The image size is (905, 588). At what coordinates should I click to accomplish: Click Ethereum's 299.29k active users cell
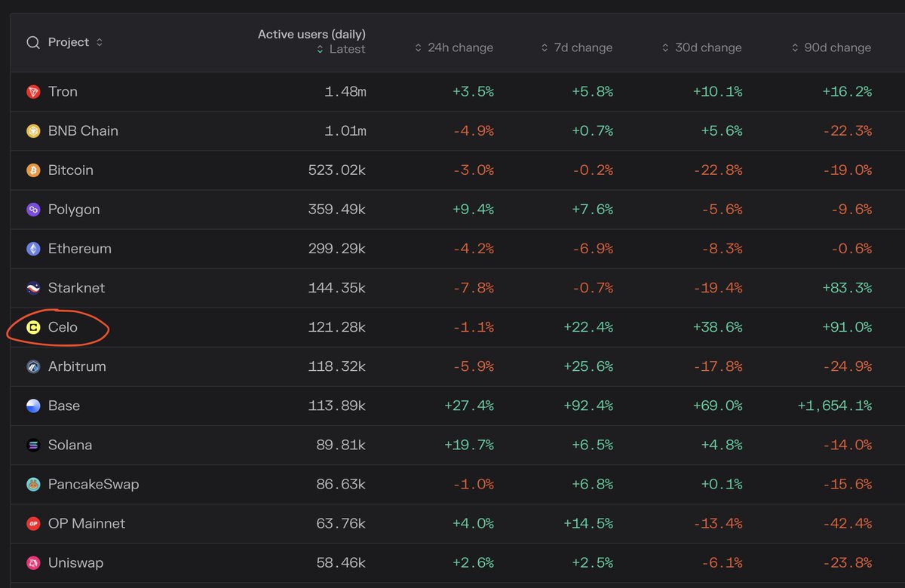tap(337, 249)
